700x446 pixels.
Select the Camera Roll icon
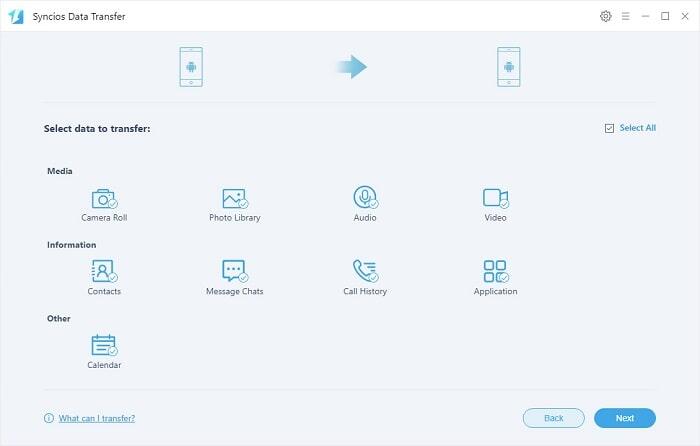pos(104,198)
